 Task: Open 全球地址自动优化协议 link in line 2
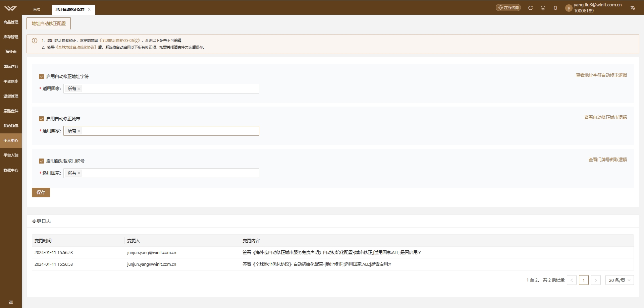click(76, 47)
